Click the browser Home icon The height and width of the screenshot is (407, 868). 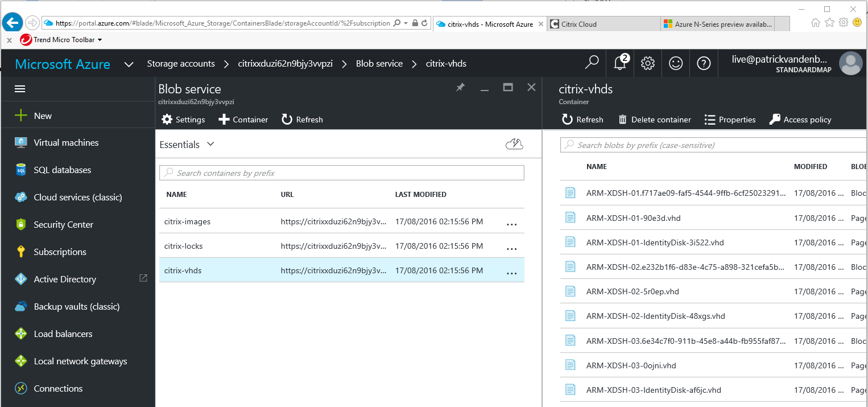click(815, 23)
